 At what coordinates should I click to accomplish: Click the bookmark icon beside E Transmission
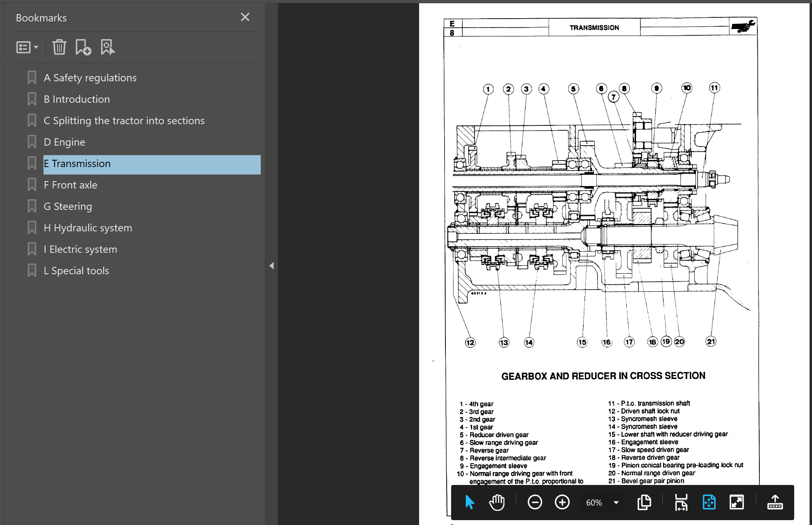click(x=32, y=163)
